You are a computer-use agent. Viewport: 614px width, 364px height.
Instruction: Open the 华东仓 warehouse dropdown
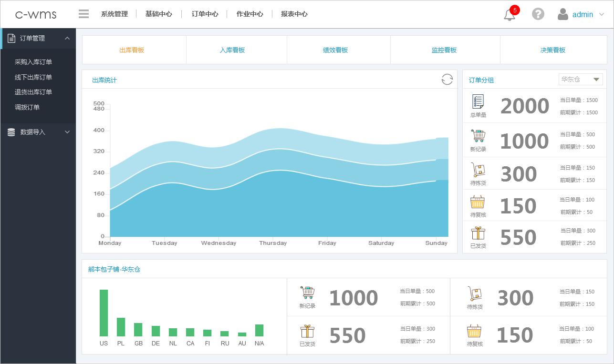580,79
